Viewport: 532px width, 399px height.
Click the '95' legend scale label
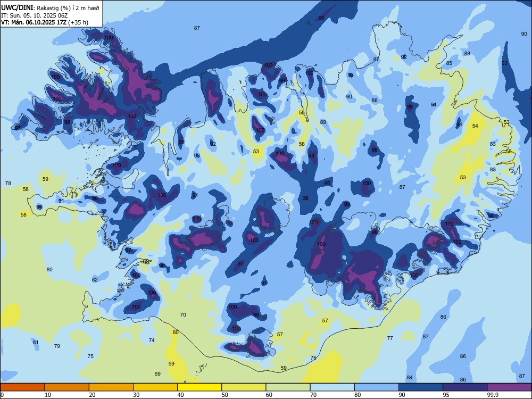(446, 395)
